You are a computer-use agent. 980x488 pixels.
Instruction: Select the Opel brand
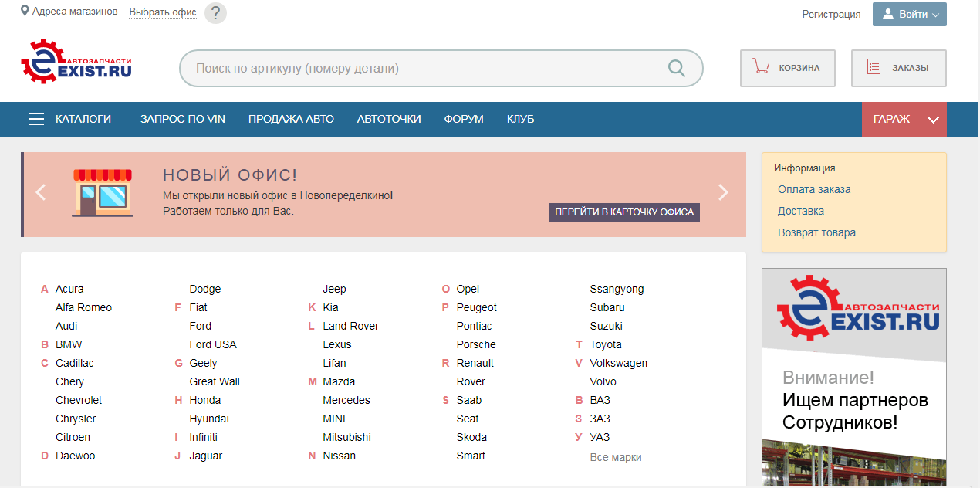coord(468,289)
